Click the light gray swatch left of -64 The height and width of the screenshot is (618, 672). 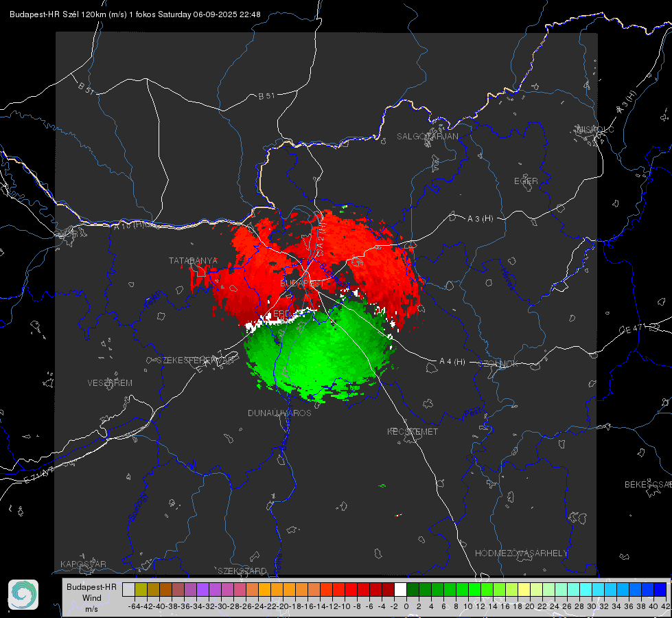click(x=128, y=589)
